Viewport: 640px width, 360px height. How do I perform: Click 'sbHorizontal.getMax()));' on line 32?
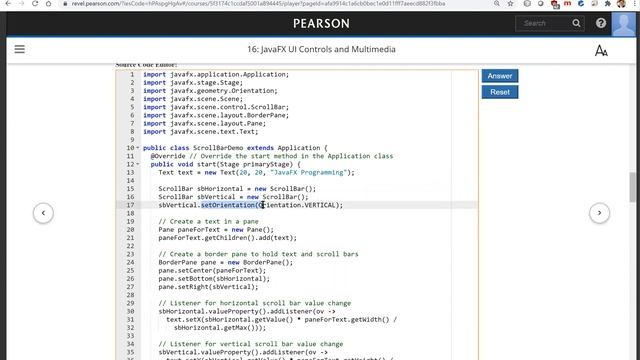click(x=220, y=327)
